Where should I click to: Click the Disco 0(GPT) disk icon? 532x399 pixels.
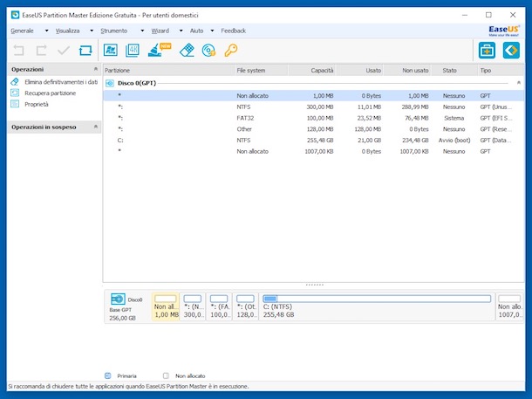coord(110,83)
